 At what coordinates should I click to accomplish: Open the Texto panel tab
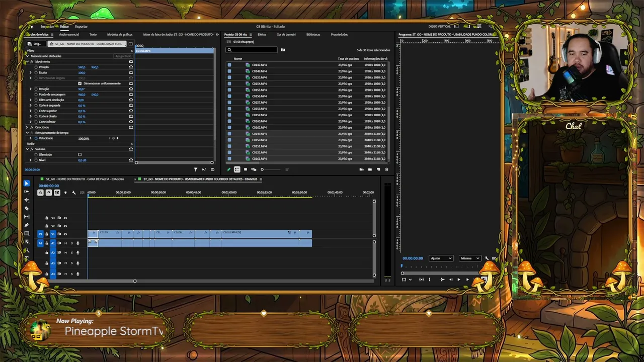click(x=93, y=35)
